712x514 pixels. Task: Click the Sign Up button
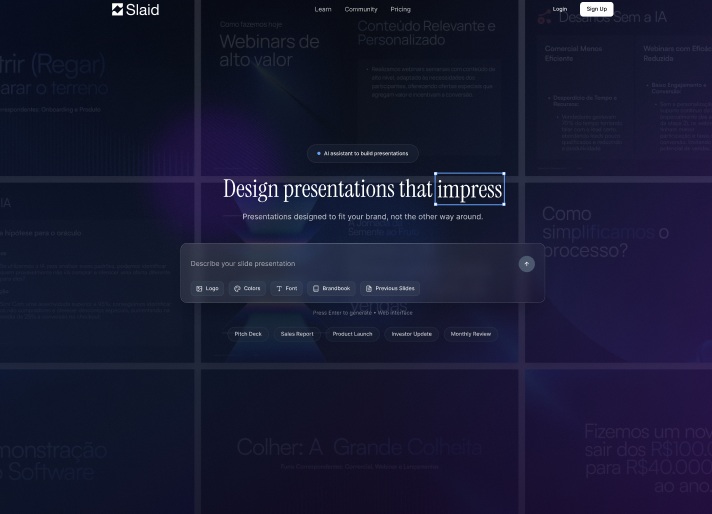[597, 9]
